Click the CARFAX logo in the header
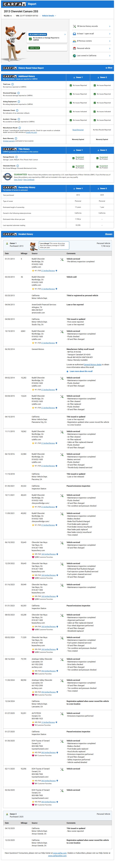This screenshot has width=115, height=868. (x=15, y=4)
